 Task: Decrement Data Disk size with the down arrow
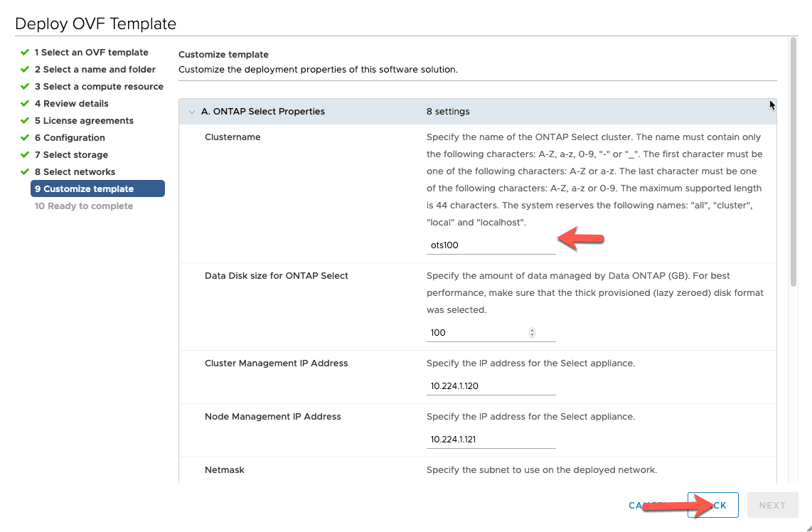tap(531, 335)
